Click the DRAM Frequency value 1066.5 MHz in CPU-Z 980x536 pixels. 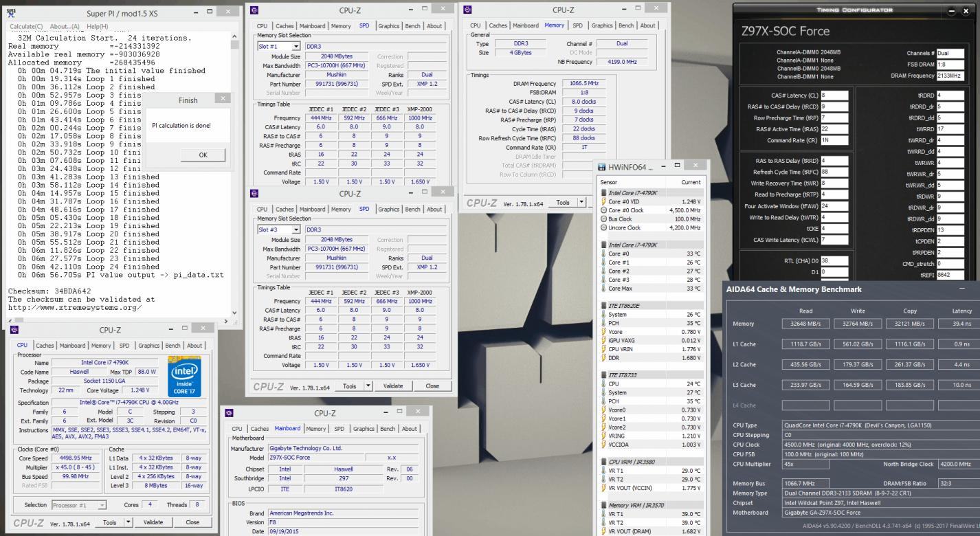pos(584,83)
